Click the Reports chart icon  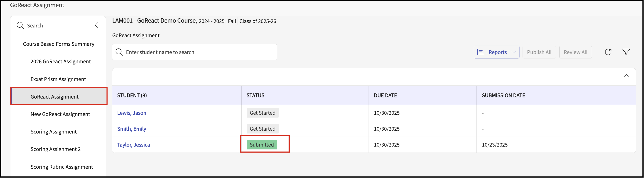point(480,52)
